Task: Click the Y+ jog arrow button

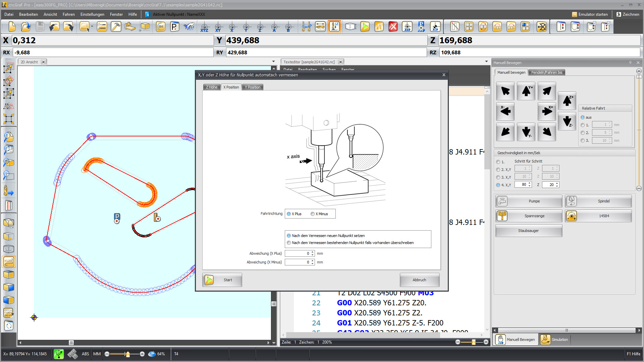Action: pyautogui.click(x=526, y=91)
